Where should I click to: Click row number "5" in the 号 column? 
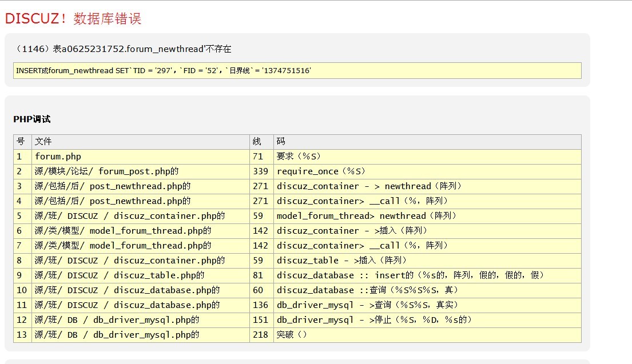[19, 216]
